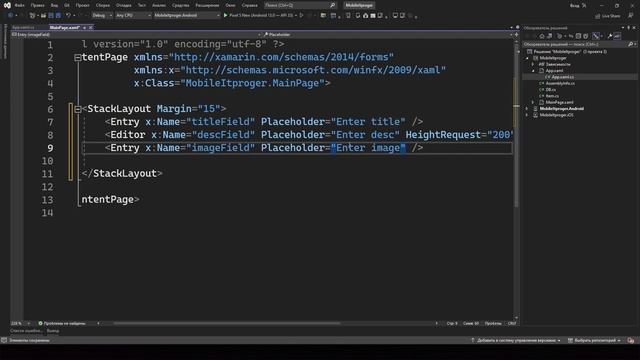640x360 pixels.
Task: Open the Debug configuration dropdown
Action: tap(102, 15)
